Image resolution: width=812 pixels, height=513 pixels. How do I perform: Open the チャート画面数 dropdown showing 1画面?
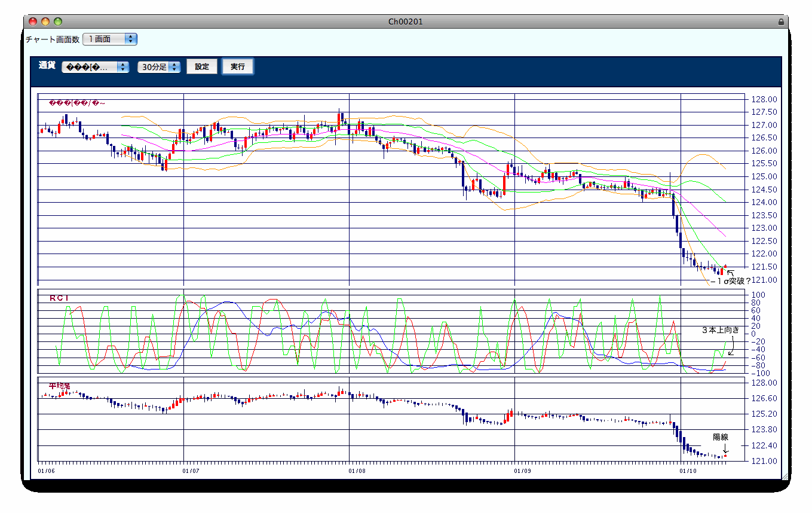(x=110, y=39)
